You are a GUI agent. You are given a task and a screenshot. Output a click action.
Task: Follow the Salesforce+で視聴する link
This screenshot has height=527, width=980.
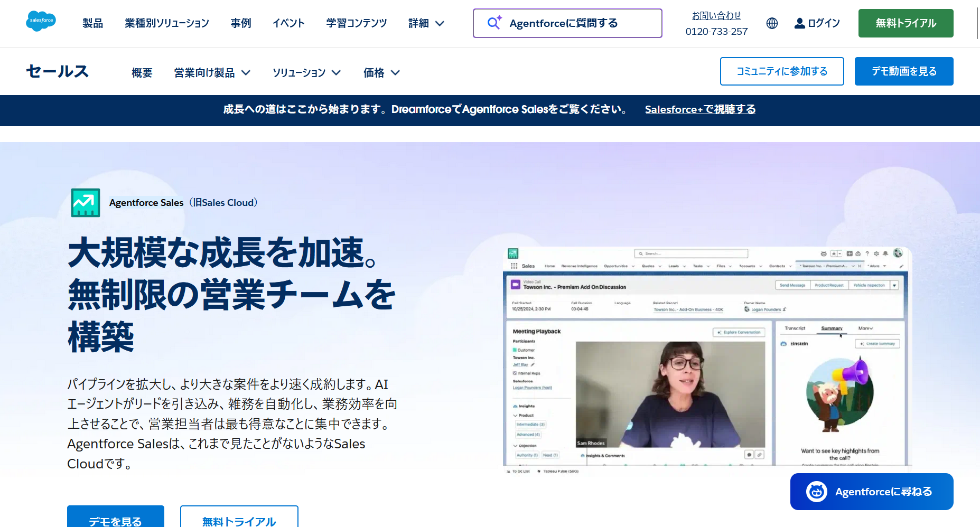click(700, 109)
